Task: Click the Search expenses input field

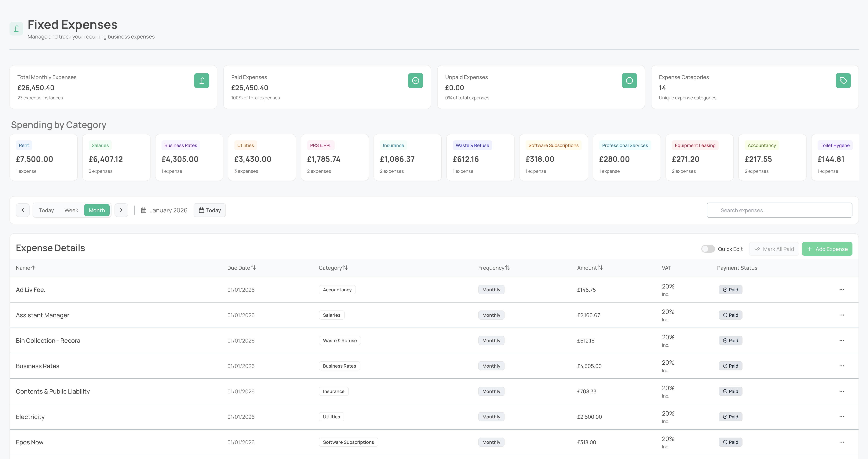Action: pyautogui.click(x=779, y=210)
